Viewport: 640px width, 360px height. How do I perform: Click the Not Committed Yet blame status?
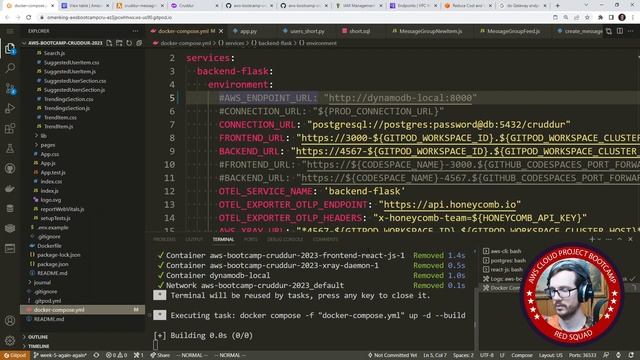[x=392, y=355]
